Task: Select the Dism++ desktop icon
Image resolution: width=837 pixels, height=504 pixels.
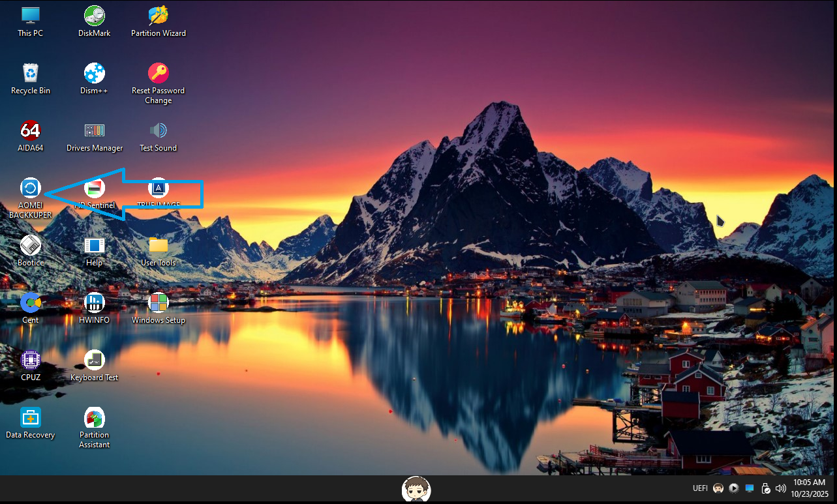Action: point(94,73)
